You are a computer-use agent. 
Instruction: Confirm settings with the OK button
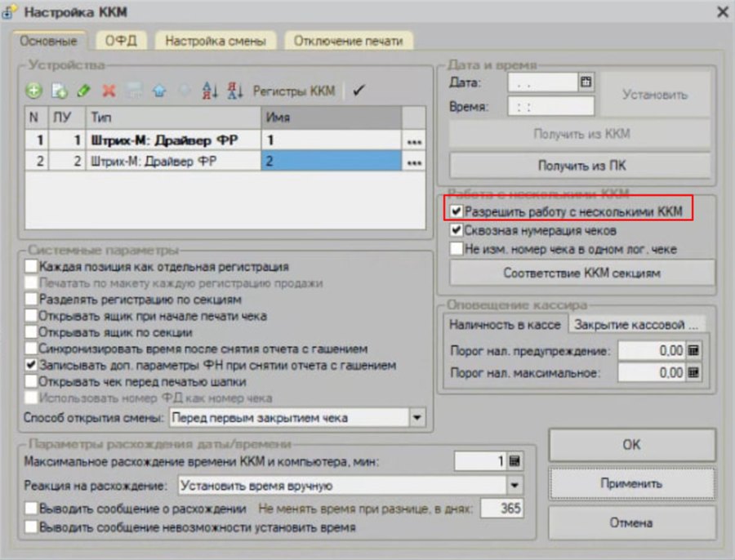click(x=631, y=444)
